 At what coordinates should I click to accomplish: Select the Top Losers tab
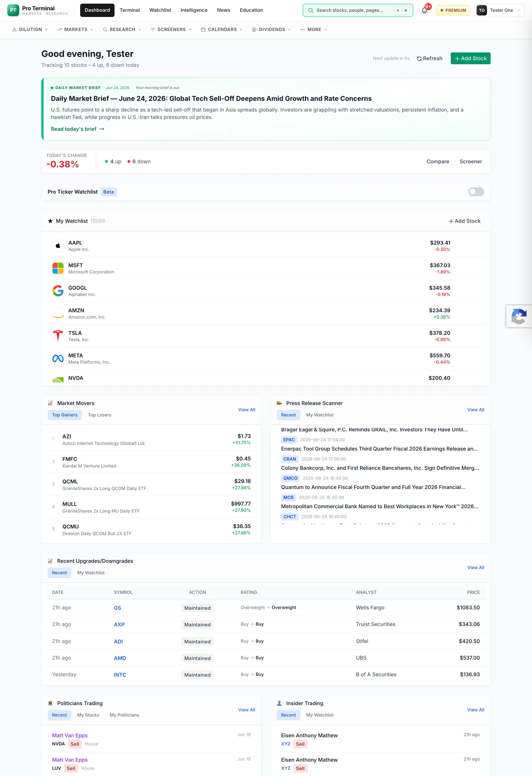[x=99, y=415]
